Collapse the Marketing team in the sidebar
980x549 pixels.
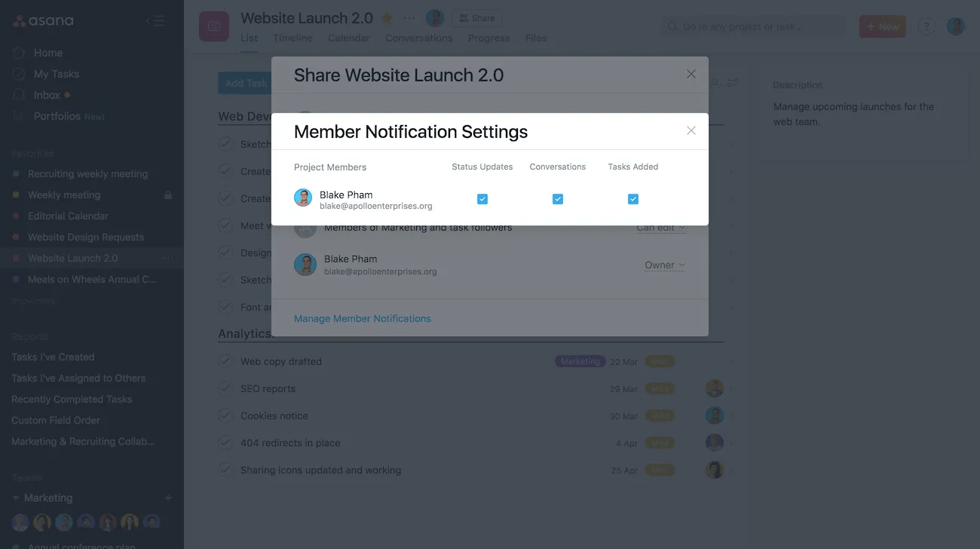point(17,498)
